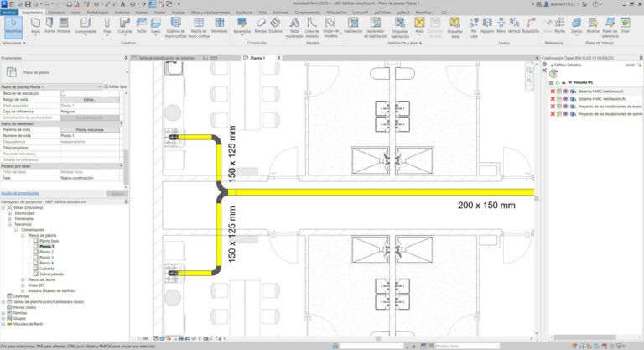Toggle Planta baja checkbox in browser

click(36, 241)
